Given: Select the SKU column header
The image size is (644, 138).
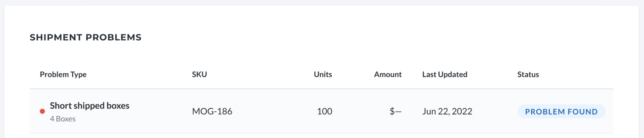Looking at the screenshot, I should coord(199,74).
